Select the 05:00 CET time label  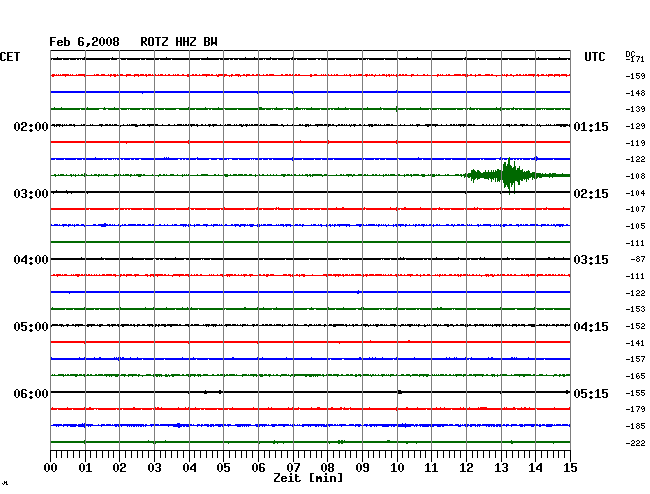click(31, 327)
